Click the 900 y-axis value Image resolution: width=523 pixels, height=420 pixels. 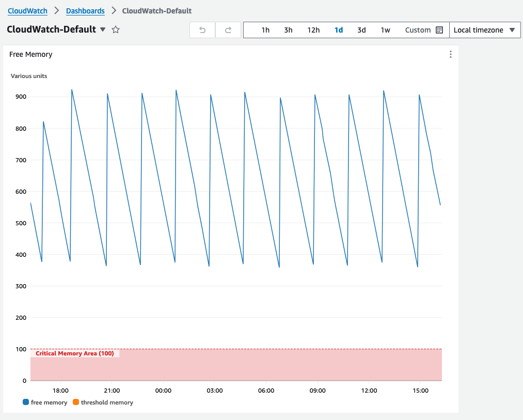pos(21,97)
